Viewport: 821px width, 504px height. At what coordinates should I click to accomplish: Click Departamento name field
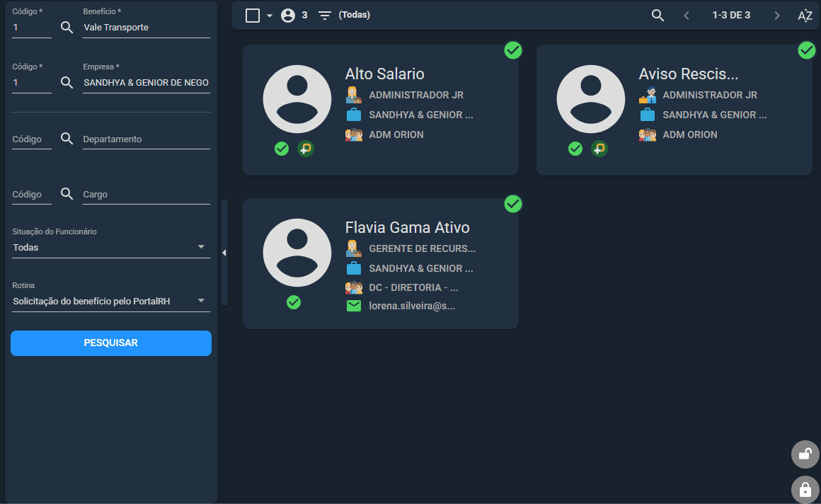point(147,139)
